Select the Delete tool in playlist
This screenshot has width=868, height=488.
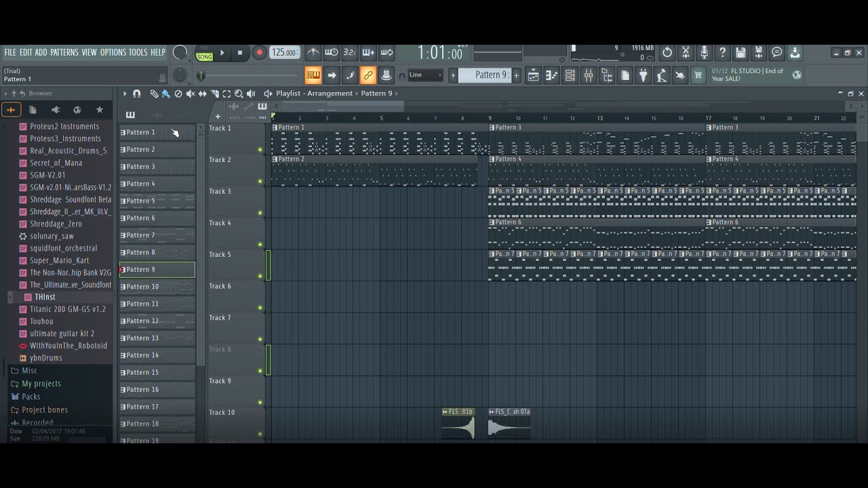coord(178,94)
